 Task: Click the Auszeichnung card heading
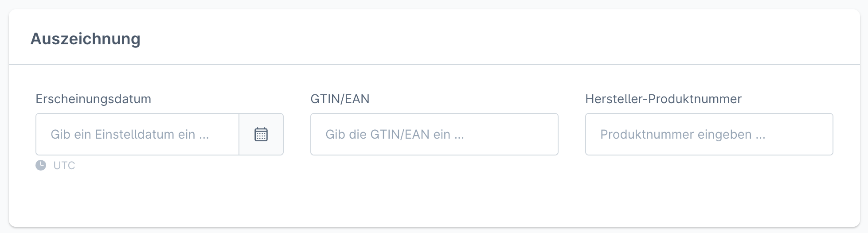85,39
